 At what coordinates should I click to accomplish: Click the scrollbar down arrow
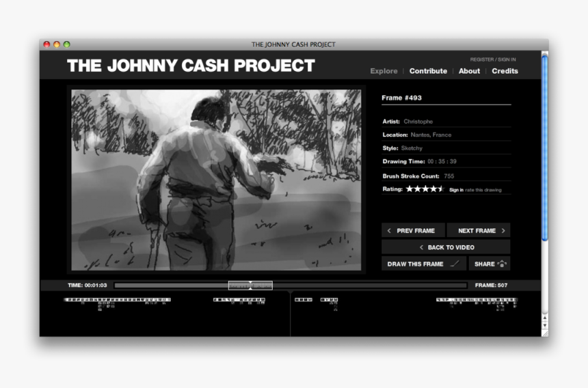(x=545, y=325)
